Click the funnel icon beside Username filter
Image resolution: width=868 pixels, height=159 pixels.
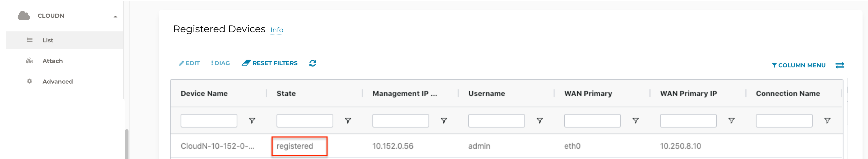click(x=540, y=121)
